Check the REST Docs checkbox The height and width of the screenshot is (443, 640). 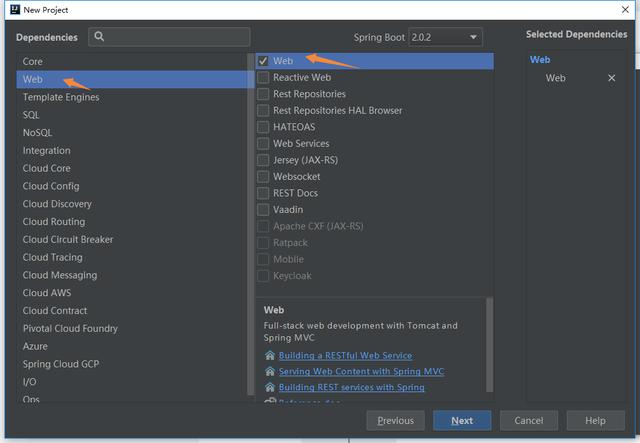click(x=263, y=193)
